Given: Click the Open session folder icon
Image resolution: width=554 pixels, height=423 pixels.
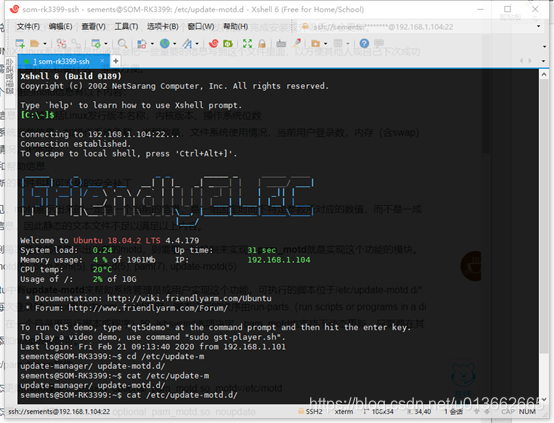Looking at the screenshot, I should tap(35, 43).
